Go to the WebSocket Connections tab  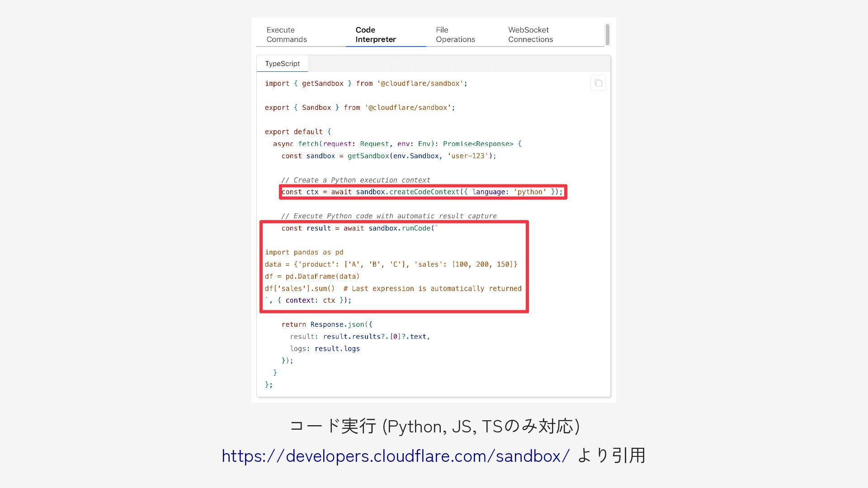click(x=530, y=35)
